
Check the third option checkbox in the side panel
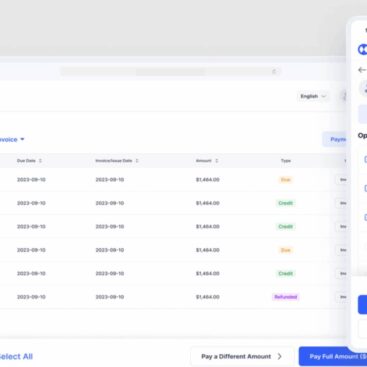click(x=365, y=217)
